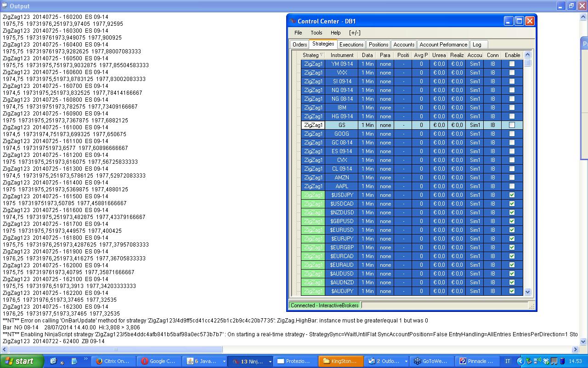The height and width of the screenshot is (368, 588).
Task: Switch to the Accounts tab
Action: (x=404, y=45)
